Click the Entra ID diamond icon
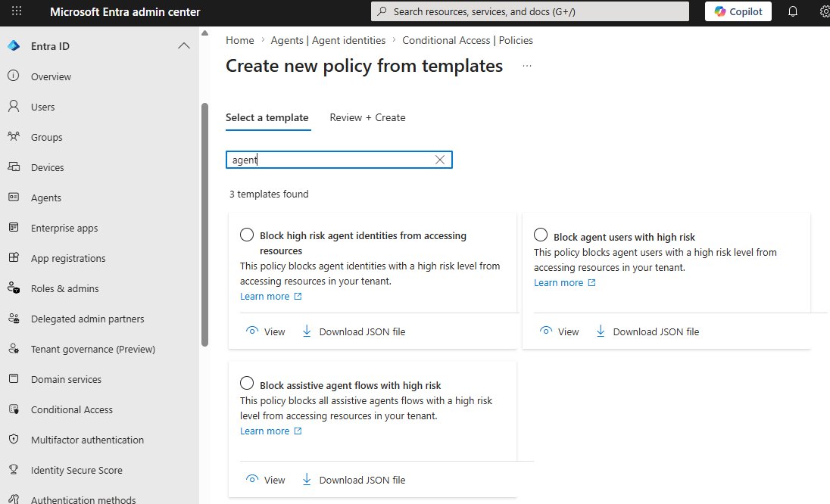The height and width of the screenshot is (504, 830). click(14, 46)
